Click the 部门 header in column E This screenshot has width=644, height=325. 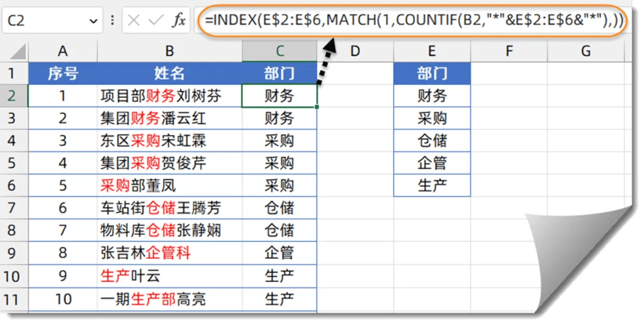(x=432, y=73)
